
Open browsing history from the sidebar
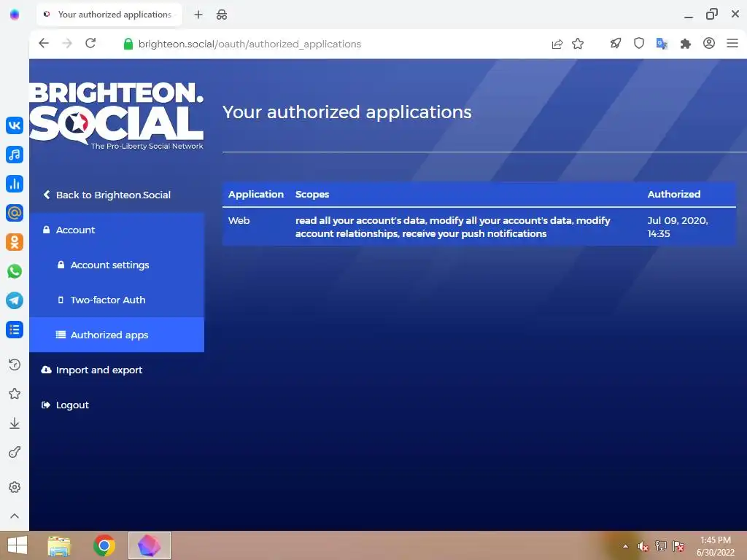(15, 365)
